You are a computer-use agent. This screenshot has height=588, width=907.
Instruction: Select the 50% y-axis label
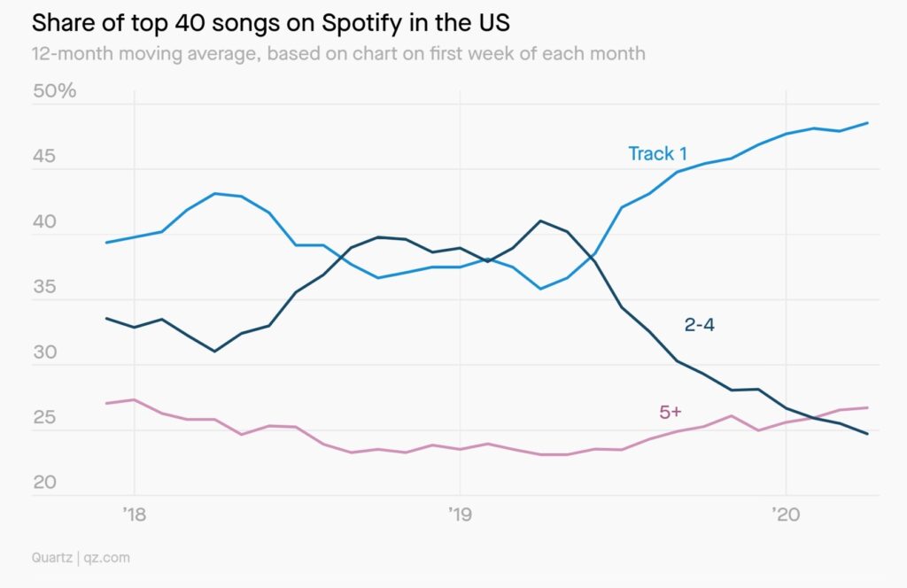pyautogui.click(x=54, y=91)
